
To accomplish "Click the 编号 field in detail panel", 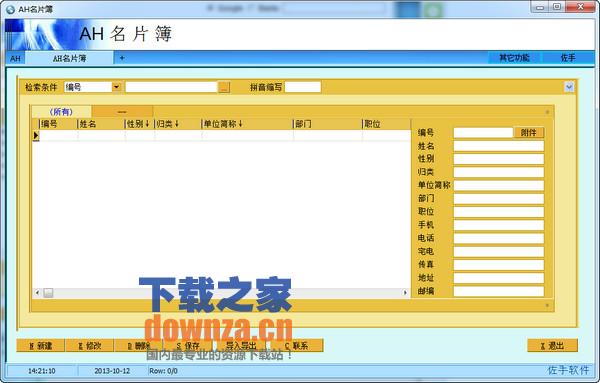I will tap(483, 132).
